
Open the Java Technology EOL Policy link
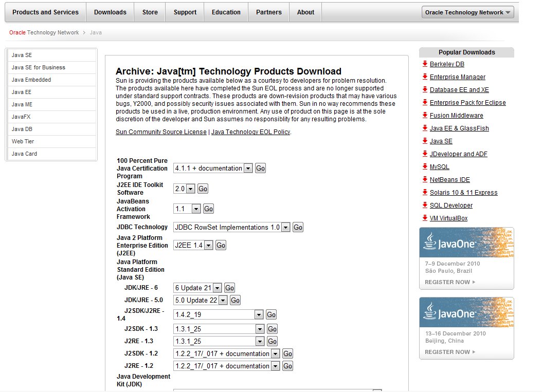click(250, 132)
